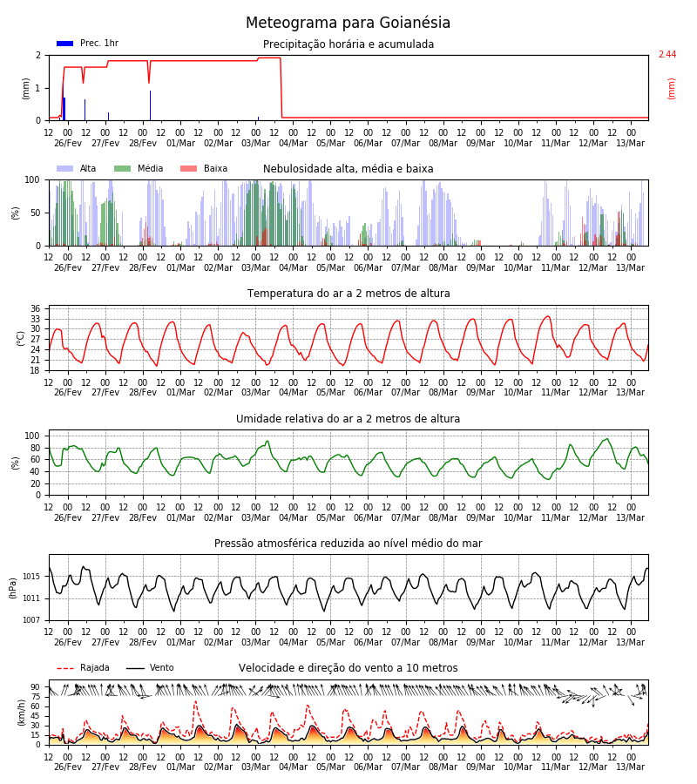This screenshot has height=784, width=697.
Task: Click the 1015 hPa pressure axis tick
Action: click(31, 577)
